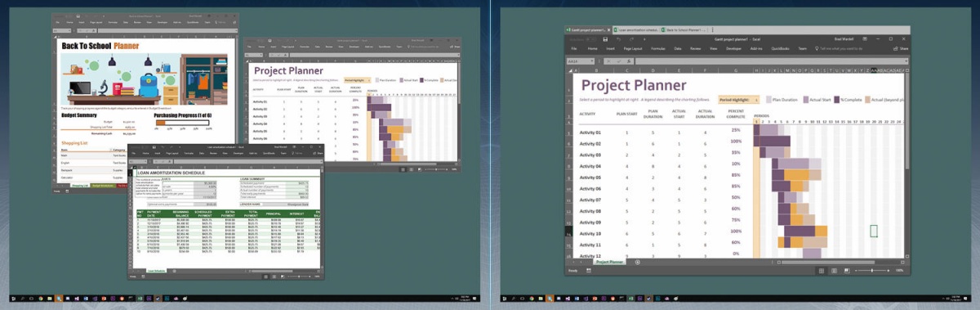980x310 pixels.
Task: Click the Redo arrow in title bar
Action: coord(631,39)
